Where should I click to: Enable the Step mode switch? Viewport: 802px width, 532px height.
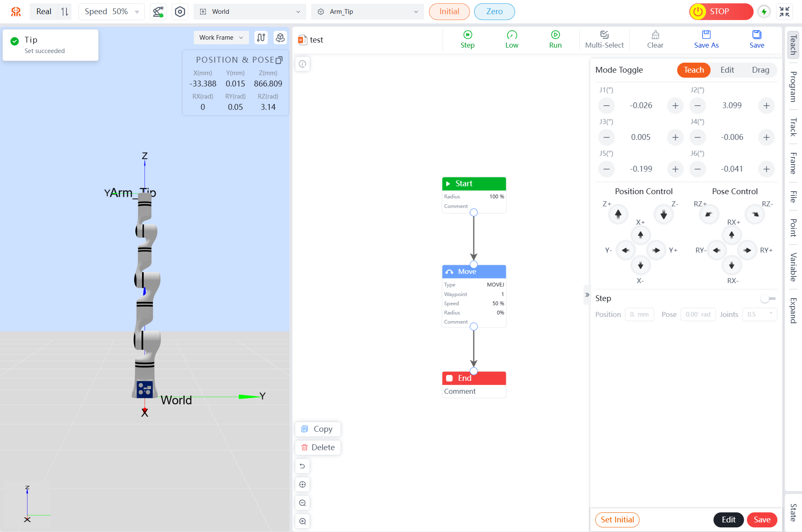(768, 299)
